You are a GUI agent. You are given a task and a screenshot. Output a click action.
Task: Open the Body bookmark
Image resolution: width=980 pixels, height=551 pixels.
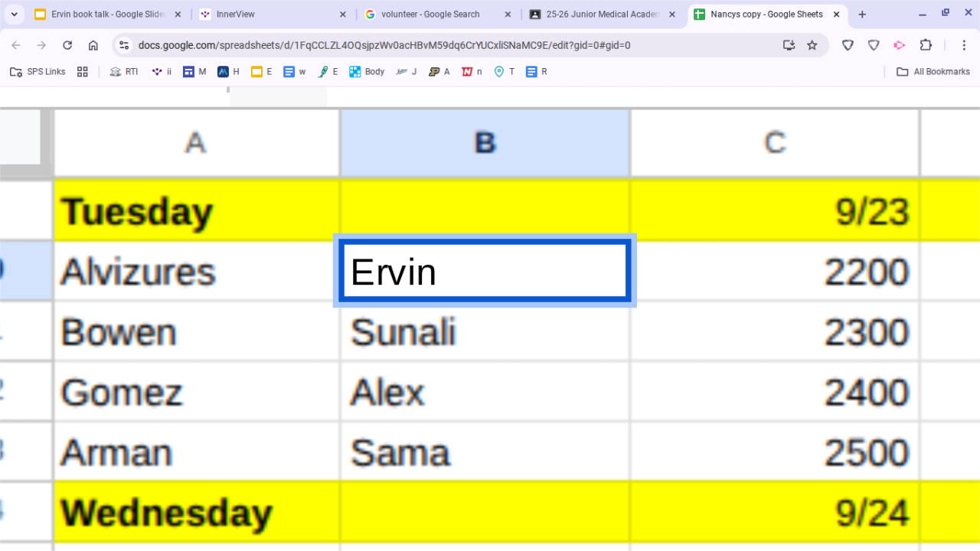point(367,72)
